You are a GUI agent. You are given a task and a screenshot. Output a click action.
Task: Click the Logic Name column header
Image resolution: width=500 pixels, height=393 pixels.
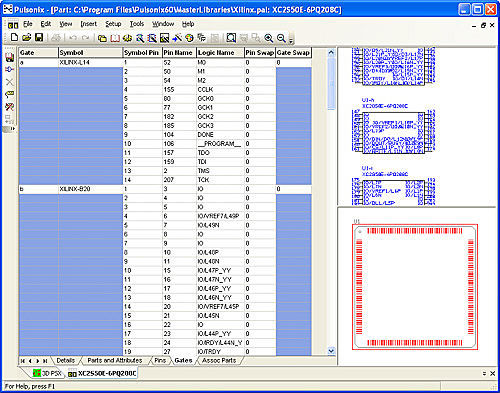[220, 53]
